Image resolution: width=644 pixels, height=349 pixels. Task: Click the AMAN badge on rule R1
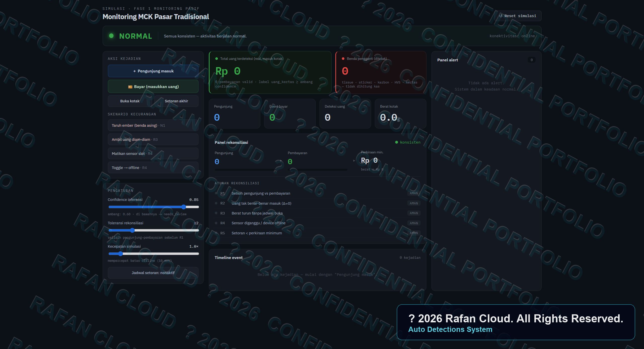click(414, 193)
